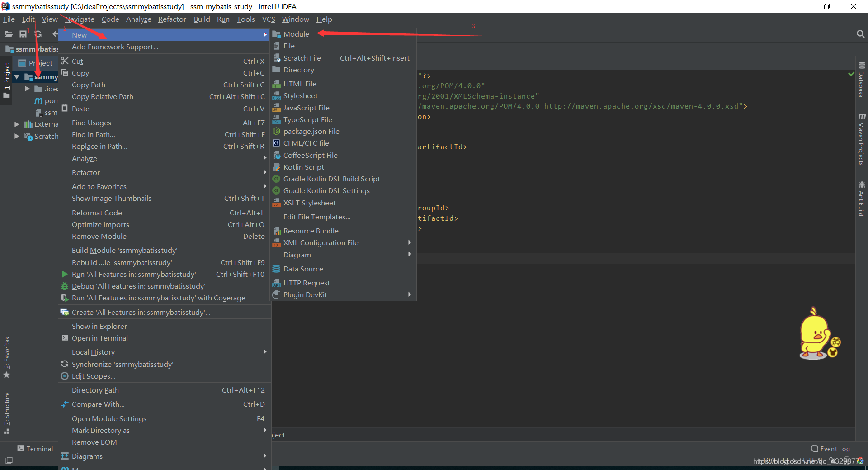Open the VCS menu in menu bar
The width and height of the screenshot is (868, 470).
(269, 19)
